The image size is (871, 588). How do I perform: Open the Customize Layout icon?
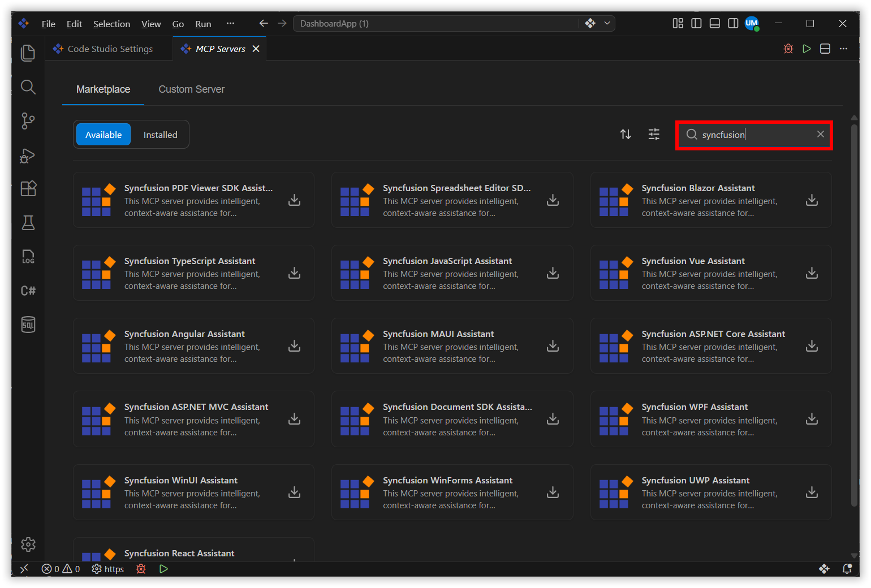tap(678, 23)
